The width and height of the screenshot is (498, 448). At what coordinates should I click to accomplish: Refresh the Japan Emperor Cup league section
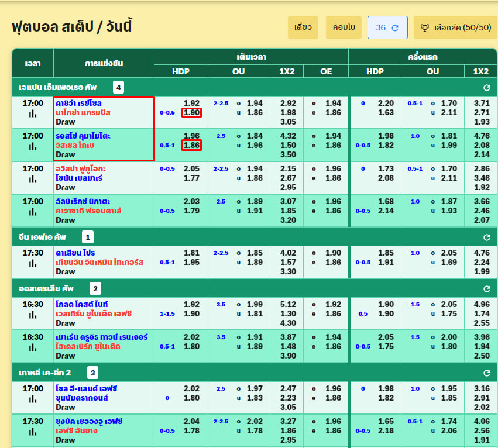[486, 88]
